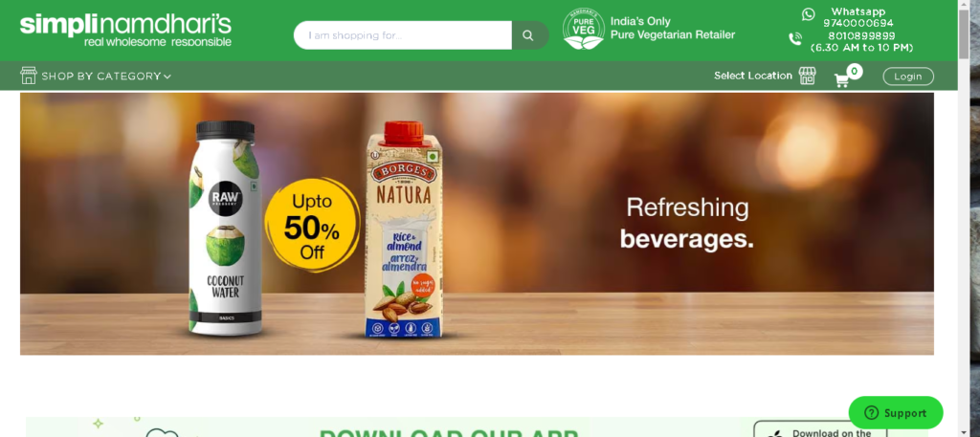980x437 pixels.
Task: Click phone number 8010899899
Action: pyautogui.click(x=861, y=35)
